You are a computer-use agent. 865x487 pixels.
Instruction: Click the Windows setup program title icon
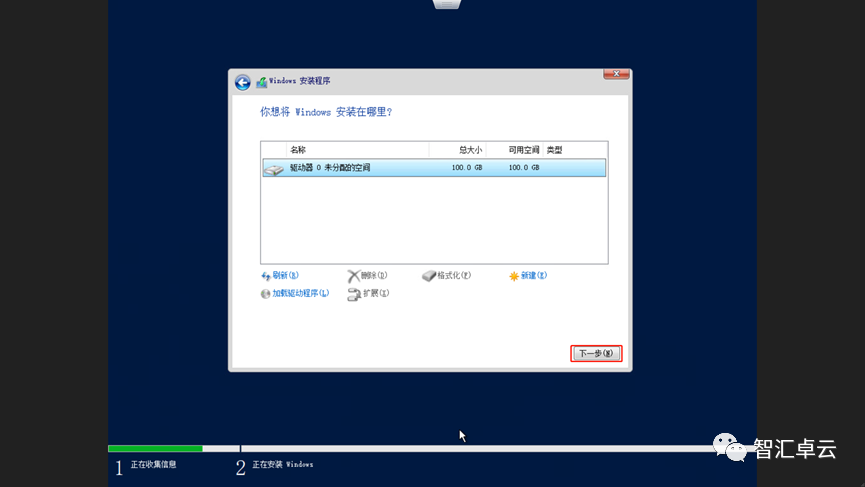[x=261, y=82]
